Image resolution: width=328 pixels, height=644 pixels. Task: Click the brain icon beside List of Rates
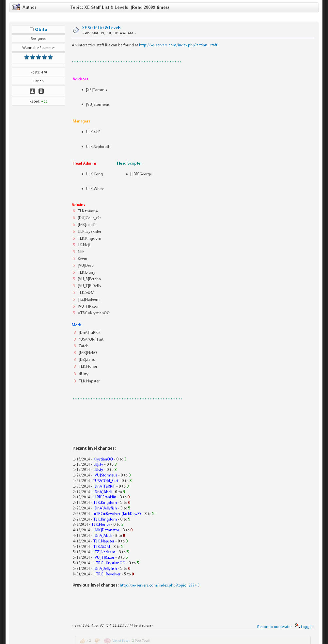point(107,641)
